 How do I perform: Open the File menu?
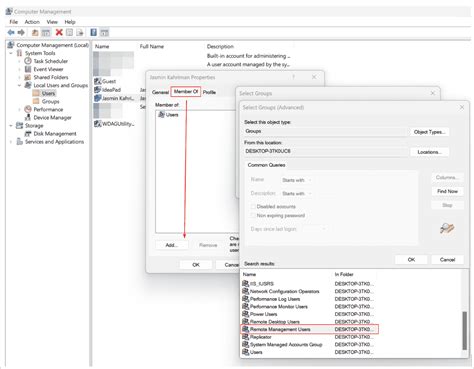14,22
